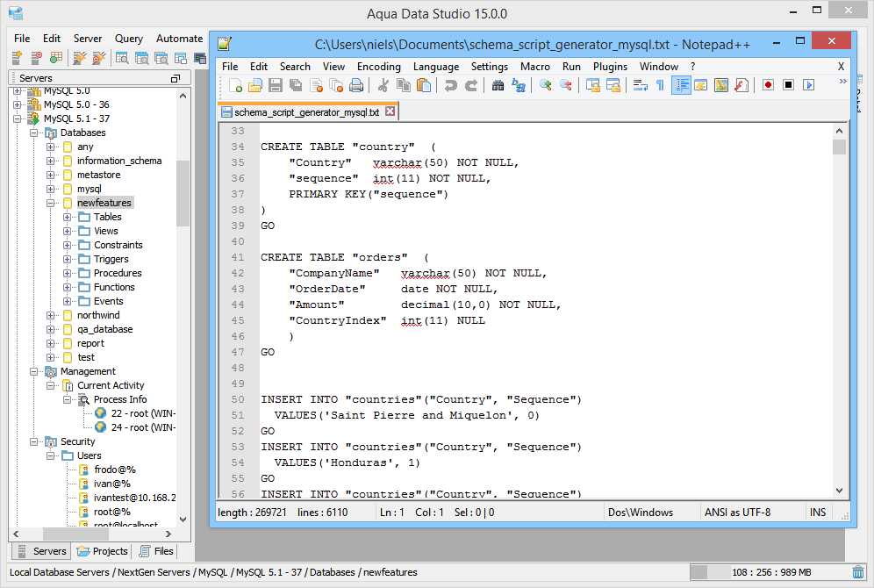Select process 22 - root in Process Info
The height and width of the screenshot is (588, 874).
(143, 413)
